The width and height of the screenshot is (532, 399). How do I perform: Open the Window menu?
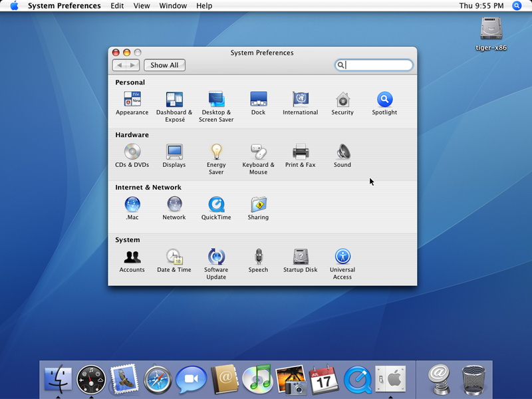click(173, 6)
